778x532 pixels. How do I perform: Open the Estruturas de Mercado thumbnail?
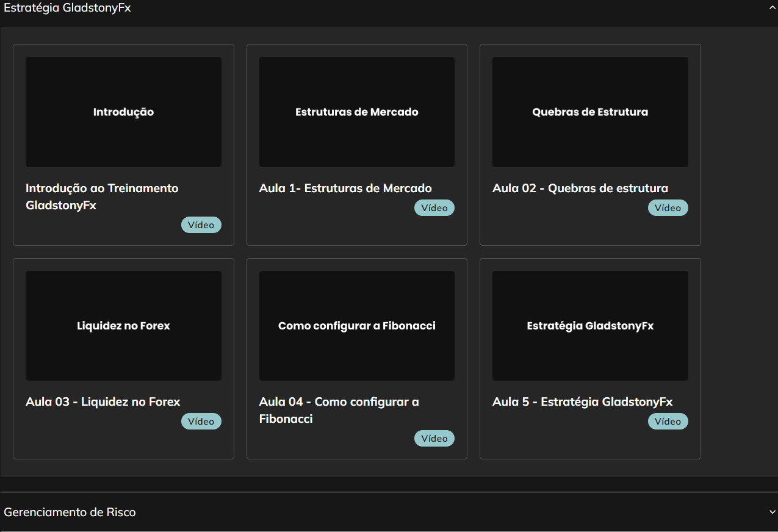tap(357, 112)
